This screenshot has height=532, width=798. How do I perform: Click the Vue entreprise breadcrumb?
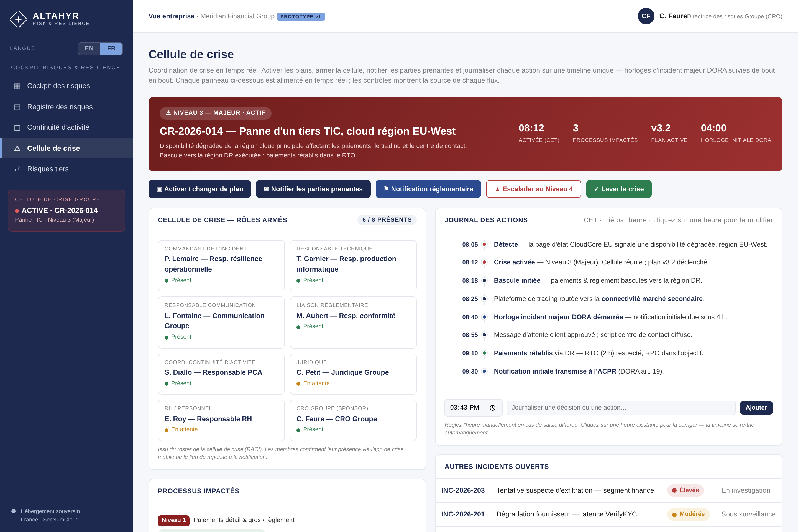pos(171,16)
